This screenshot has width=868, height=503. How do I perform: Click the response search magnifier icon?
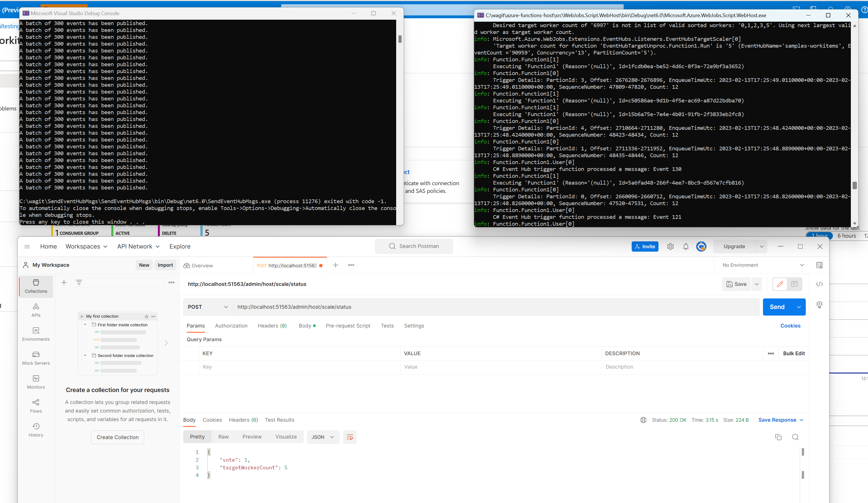(x=795, y=437)
